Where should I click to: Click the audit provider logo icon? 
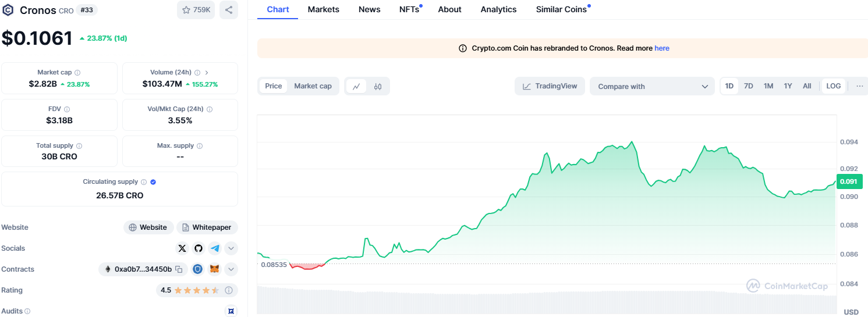click(x=231, y=311)
